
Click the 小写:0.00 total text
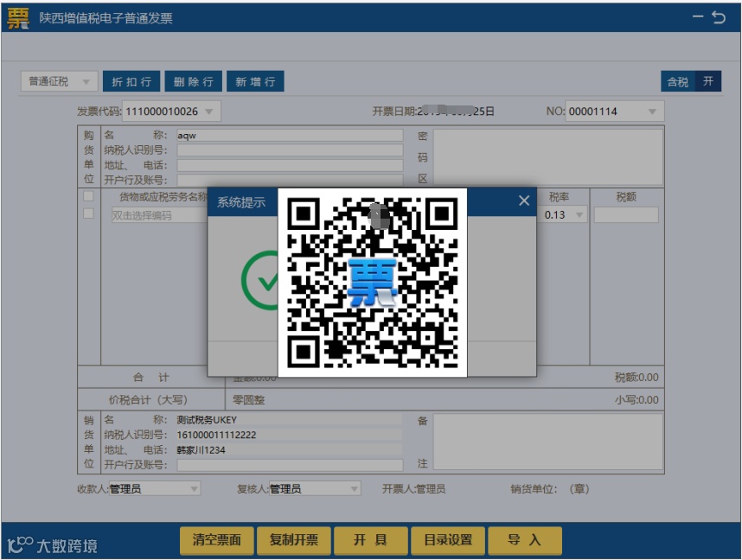click(x=636, y=400)
